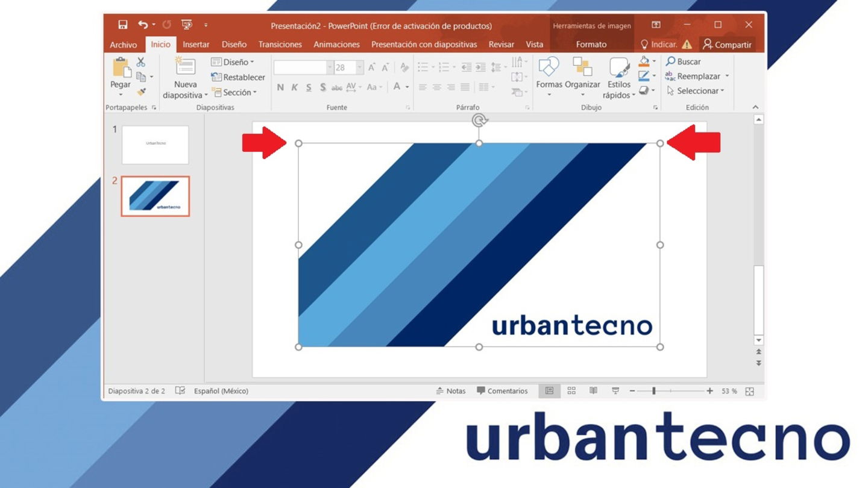Select center text alignment
The height and width of the screenshot is (488, 868).
pyautogui.click(x=437, y=87)
